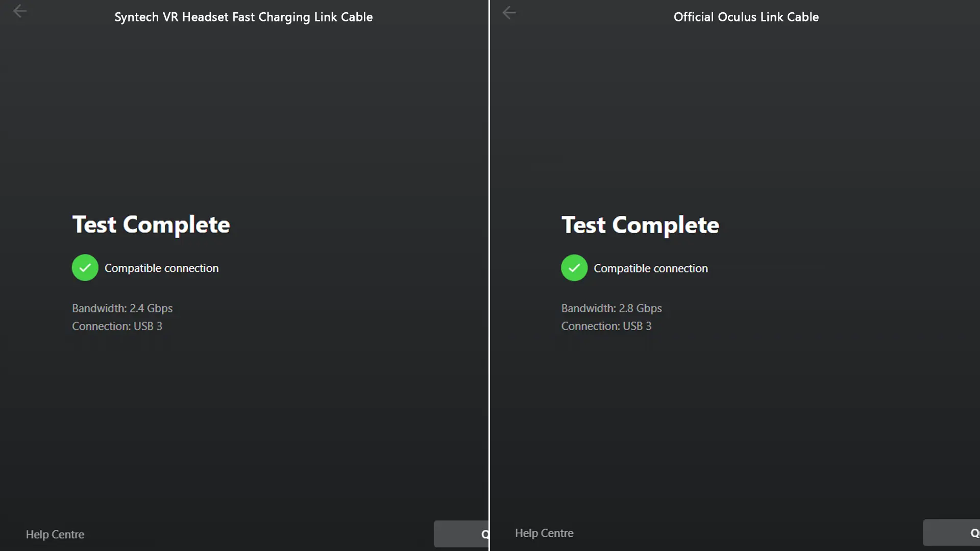Click the Official Oculus Link Cable title
Screen dimensions: 980x551
click(746, 17)
